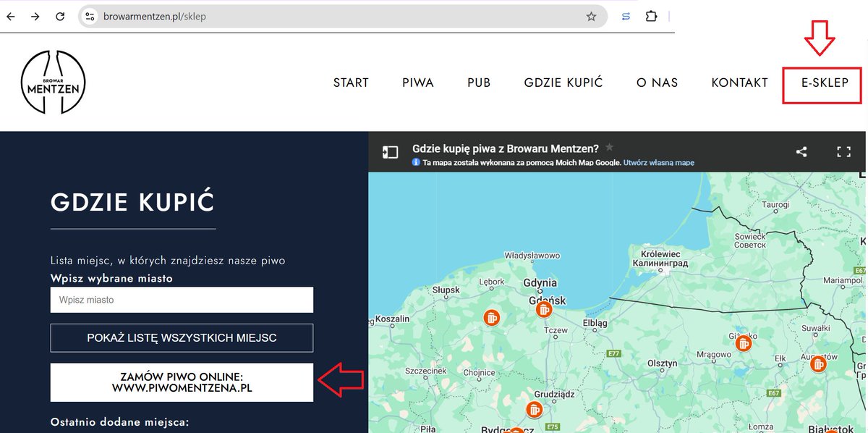Click the Chojnice label on the map
Viewport: 868px width, 433px height.
[x=478, y=374]
